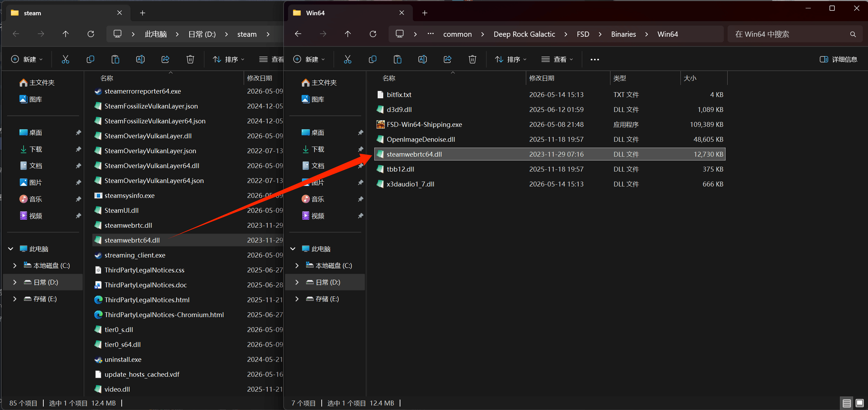The height and width of the screenshot is (410, 868).
Task: Expand 存储 (E:) in the steam window tree
Action: tap(15, 299)
